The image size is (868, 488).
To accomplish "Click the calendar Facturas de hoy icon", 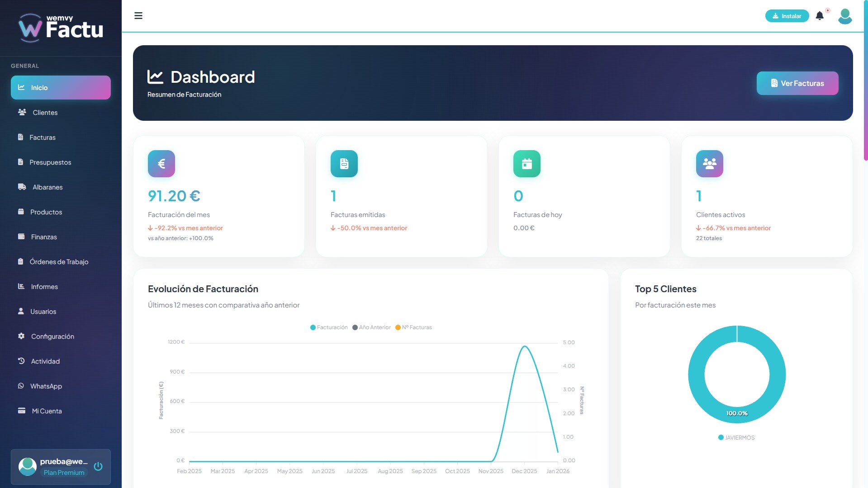I will (527, 164).
